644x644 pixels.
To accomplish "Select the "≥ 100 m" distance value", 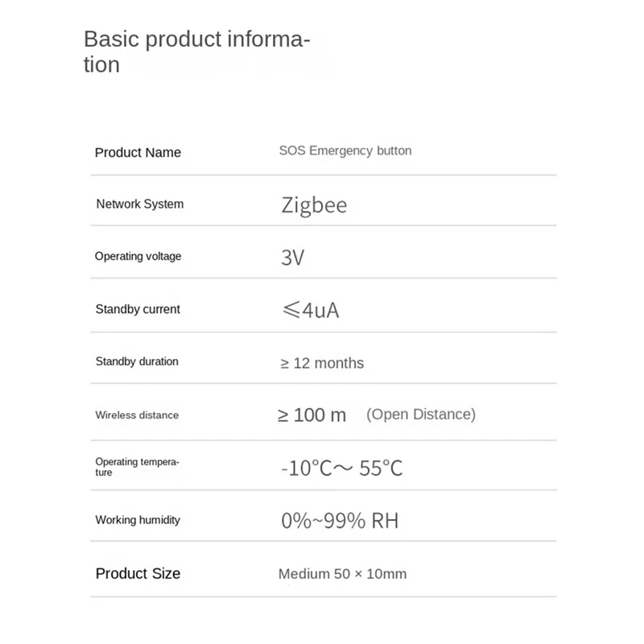I will (x=312, y=415).
